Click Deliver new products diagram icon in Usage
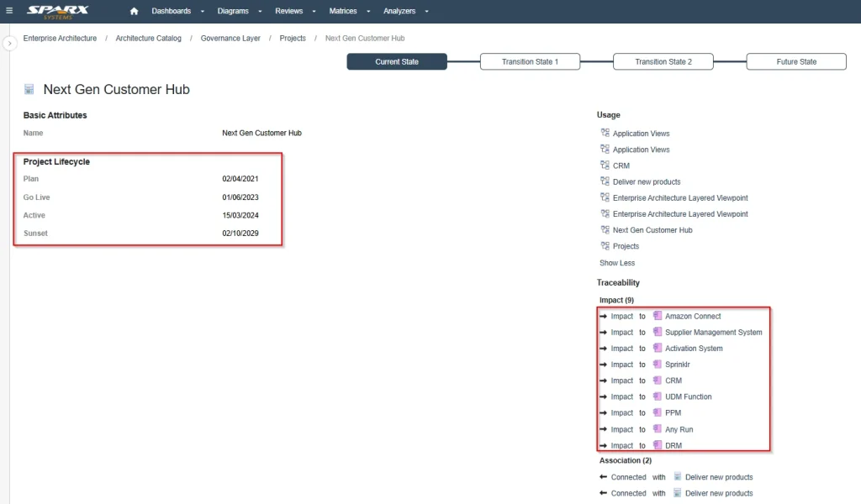This screenshot has width=861, height=504. tap(605, 181)
